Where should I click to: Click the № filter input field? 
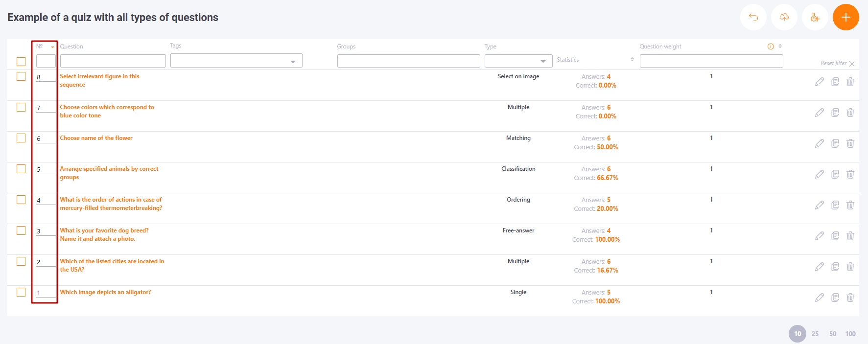pos(46,61)
